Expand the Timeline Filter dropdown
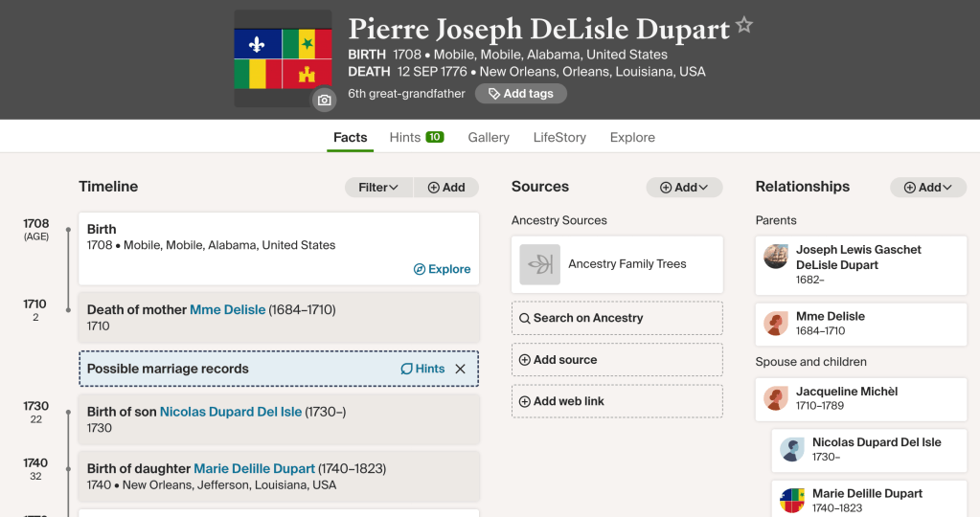The width and height of the screenshot is (980, 517). (378, 188)
